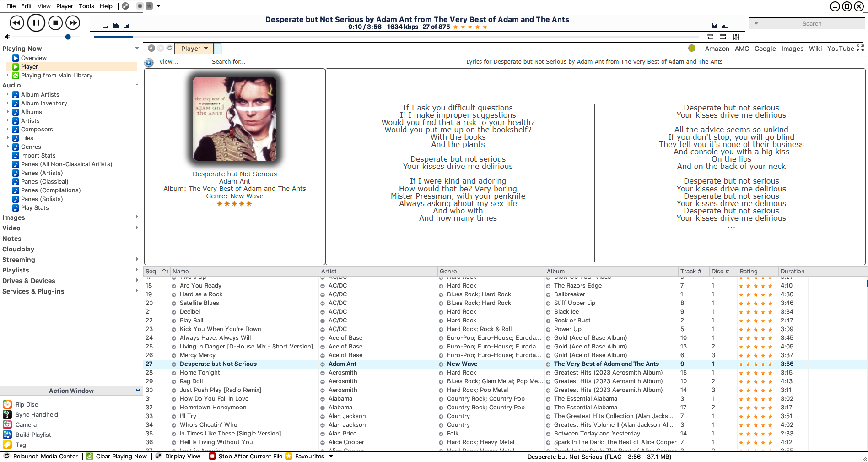Toggle repeat playback mode
The height and width of the screenshot is (462, 868).
click(x=710, y=37)
